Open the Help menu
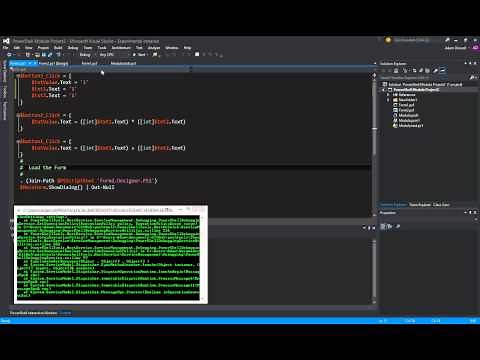This screenshot has width=480, height=360. (x=187, y=48)
